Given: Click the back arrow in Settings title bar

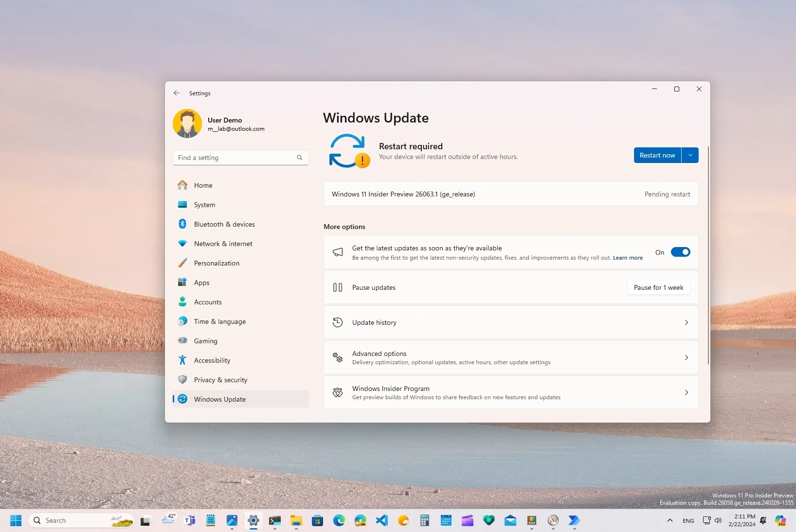Looking at the screenshot, I should pyautogui.click(x=177, y=93).
